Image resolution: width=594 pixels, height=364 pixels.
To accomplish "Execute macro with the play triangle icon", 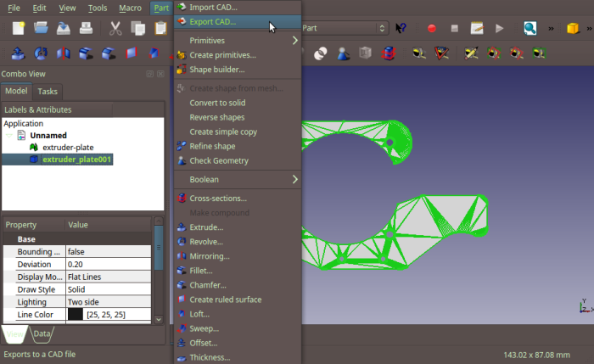I will pyautogui.click(x=499, y=28).
